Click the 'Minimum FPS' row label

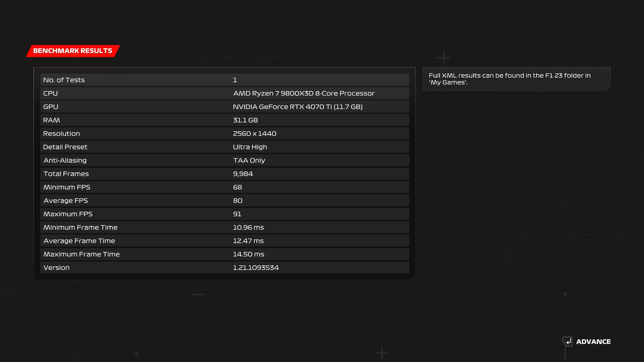(x=67, y=187)
